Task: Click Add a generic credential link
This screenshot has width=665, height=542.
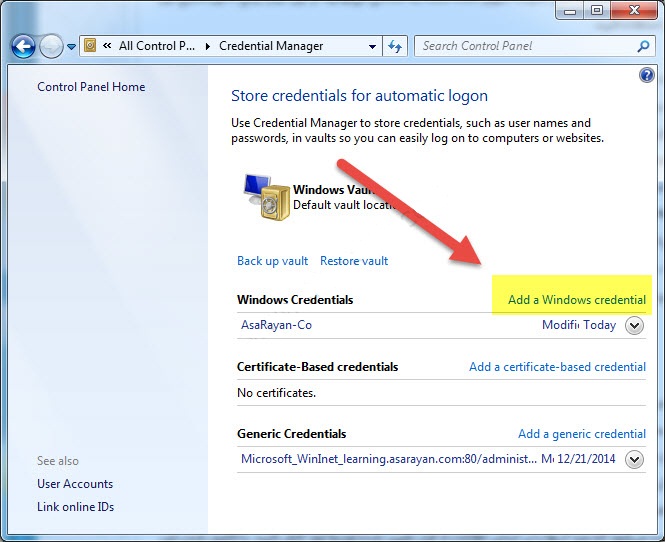Action: pyautogui.click(x=581, y=434)
